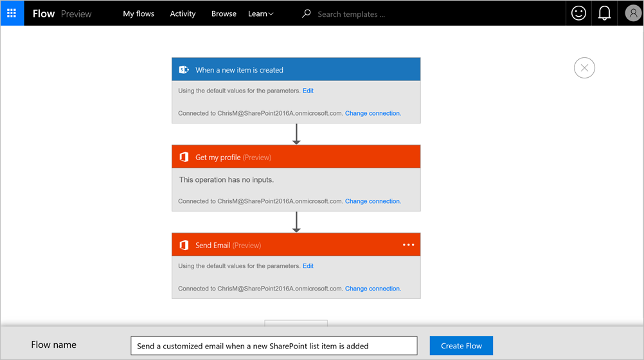The height and width of the screenshot is (360, 644).
Task: Expand the Learn dropdown menu
Action: [260, 14]
